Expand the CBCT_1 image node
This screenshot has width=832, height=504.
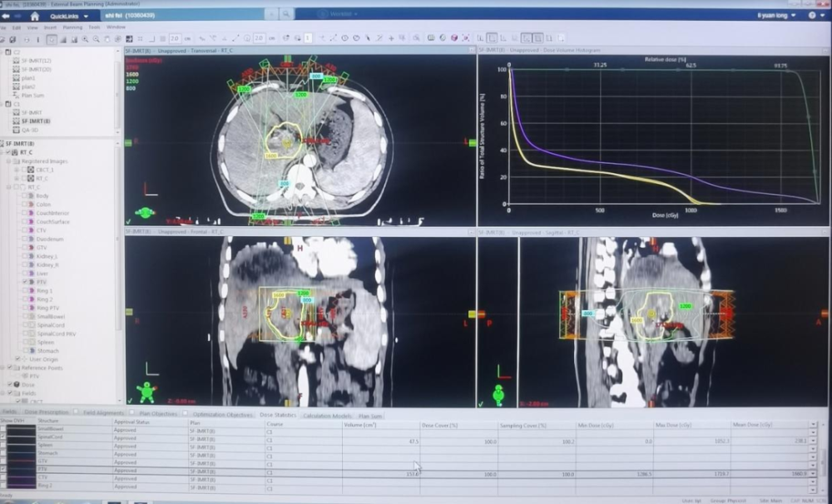coord(17,170)
